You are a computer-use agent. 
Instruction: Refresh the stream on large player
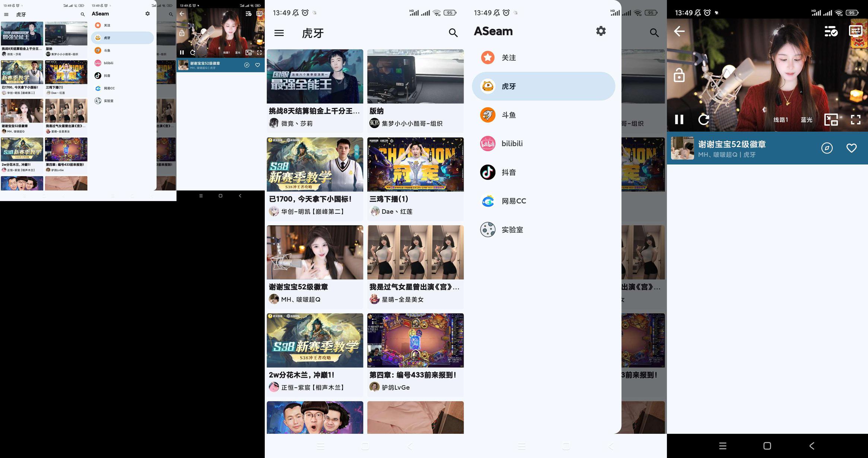(x=703, y=120)
